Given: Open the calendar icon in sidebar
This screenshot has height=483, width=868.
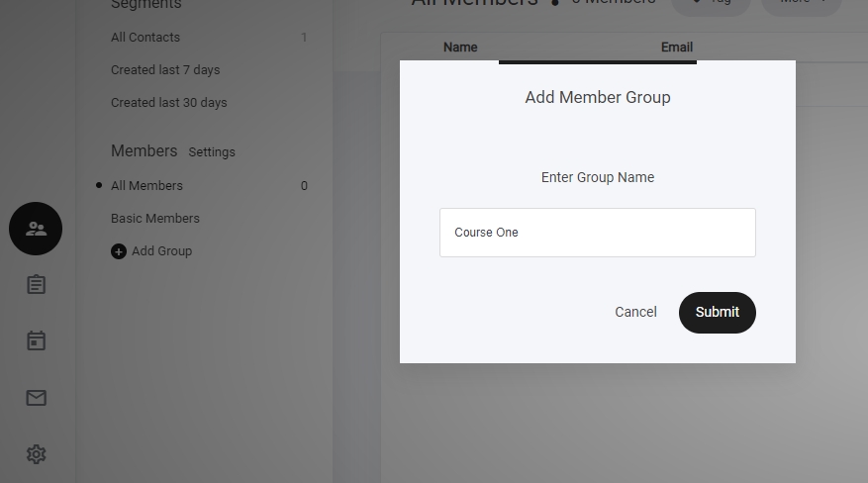Looking at the screenshot, I should [36, 341].
